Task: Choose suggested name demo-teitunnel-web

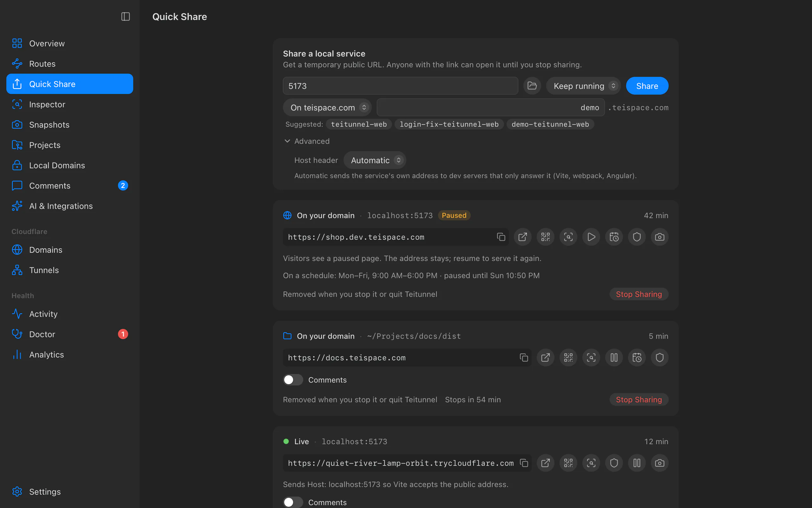Action: [x=550, y=124]
